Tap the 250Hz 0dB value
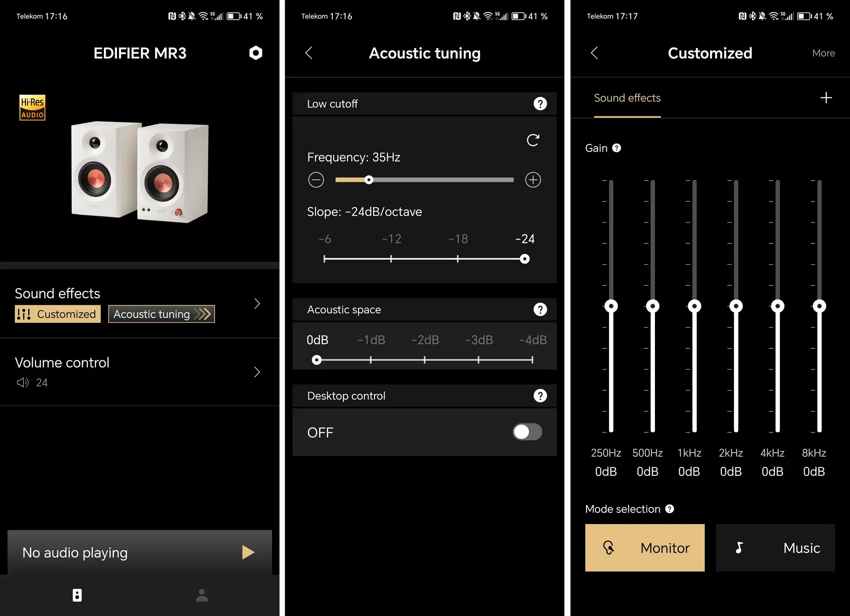 [x=606, y=472]
